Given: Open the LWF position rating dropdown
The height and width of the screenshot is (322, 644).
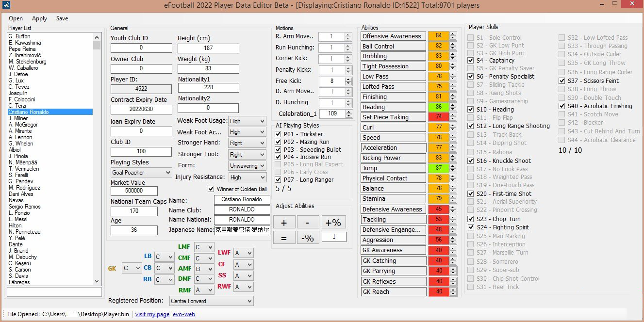Looking at the screenshot, I should pyautogui.click(x=243, y=253).
